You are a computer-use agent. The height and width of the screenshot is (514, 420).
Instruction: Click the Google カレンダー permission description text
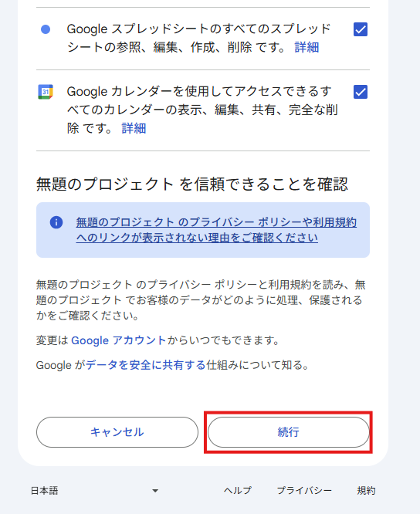(x=202, y=110)
